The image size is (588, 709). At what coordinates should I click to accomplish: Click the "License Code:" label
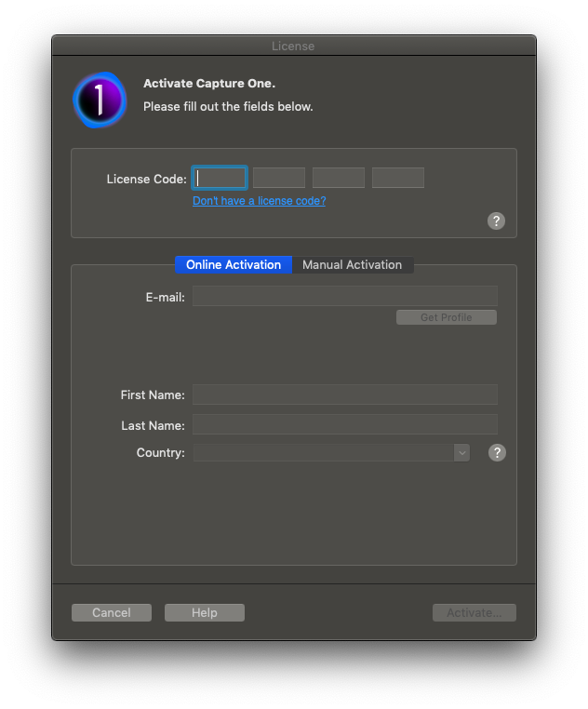coord(147,179)
